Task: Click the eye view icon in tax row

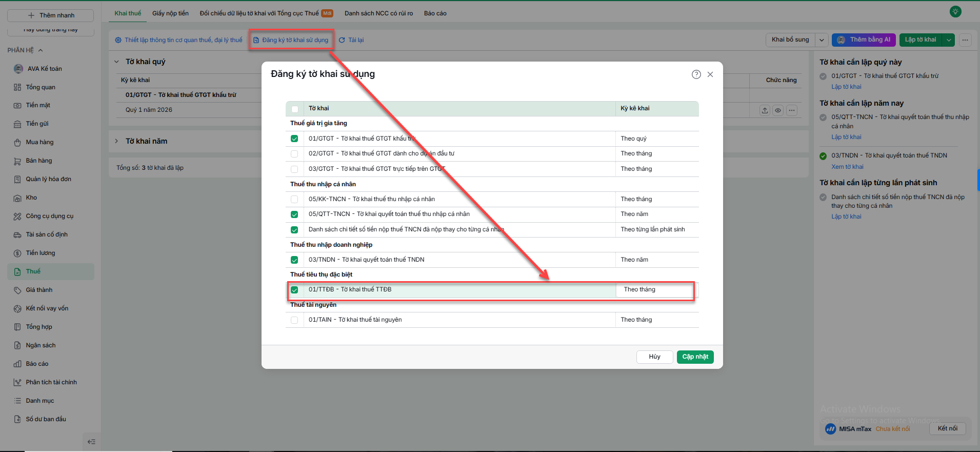Action: tap(778, 110)
